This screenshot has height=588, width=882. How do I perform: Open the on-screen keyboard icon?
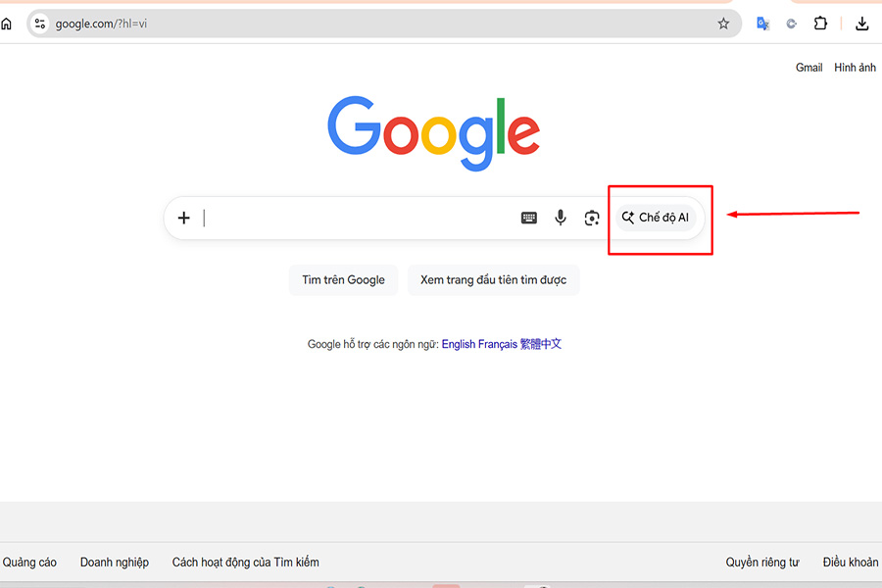coord(529,218)
